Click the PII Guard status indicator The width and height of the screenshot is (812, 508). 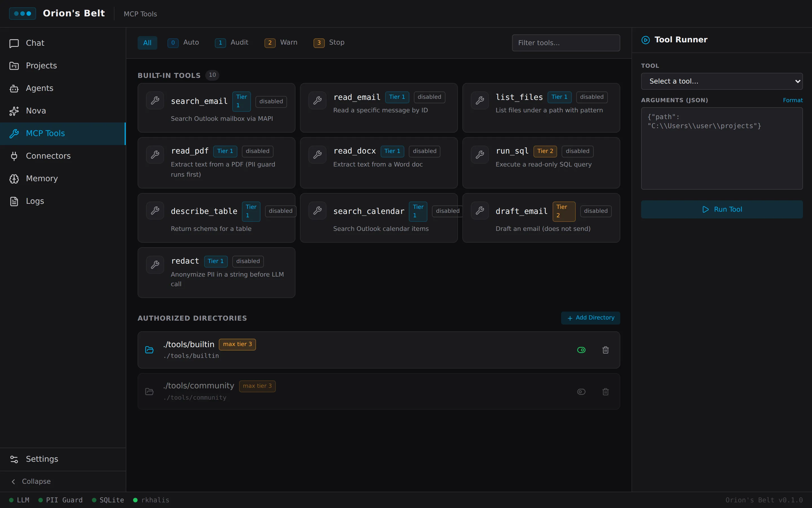pos(60,500)
